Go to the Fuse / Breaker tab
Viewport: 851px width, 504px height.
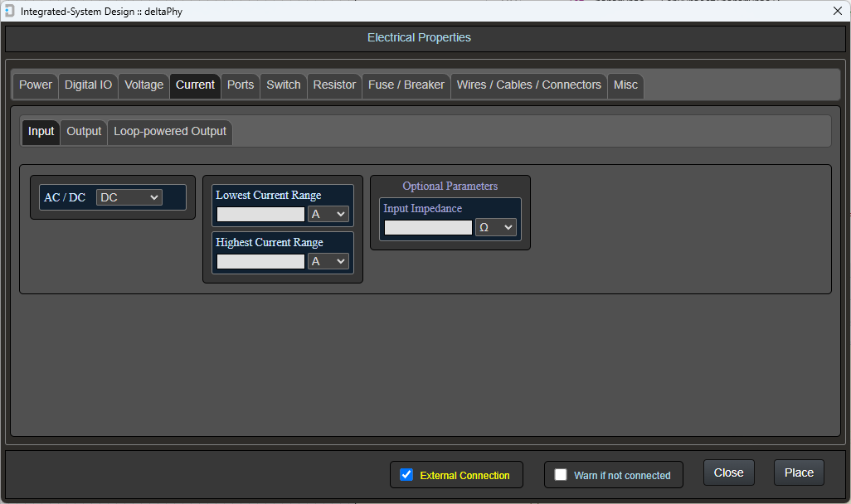(x=406, y=85)
